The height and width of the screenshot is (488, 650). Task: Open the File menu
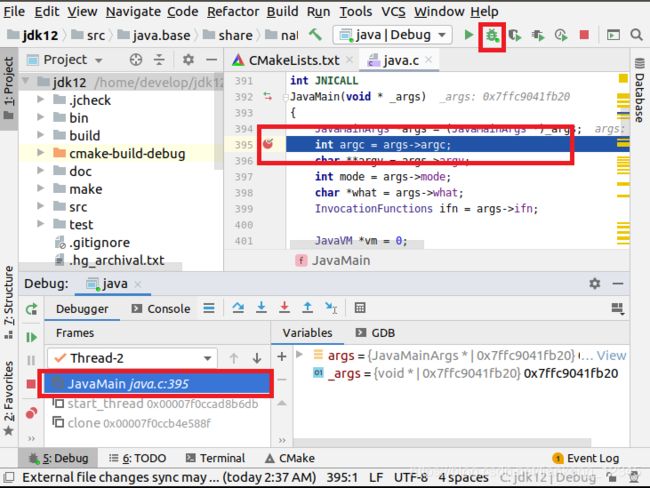tap(14, 11)
